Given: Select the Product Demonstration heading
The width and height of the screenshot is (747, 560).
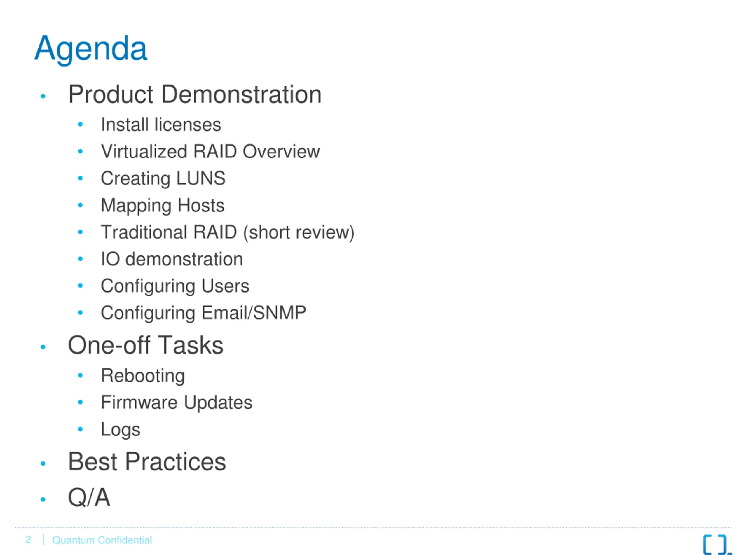Looking at the screenshot, I should pos(195,94).
